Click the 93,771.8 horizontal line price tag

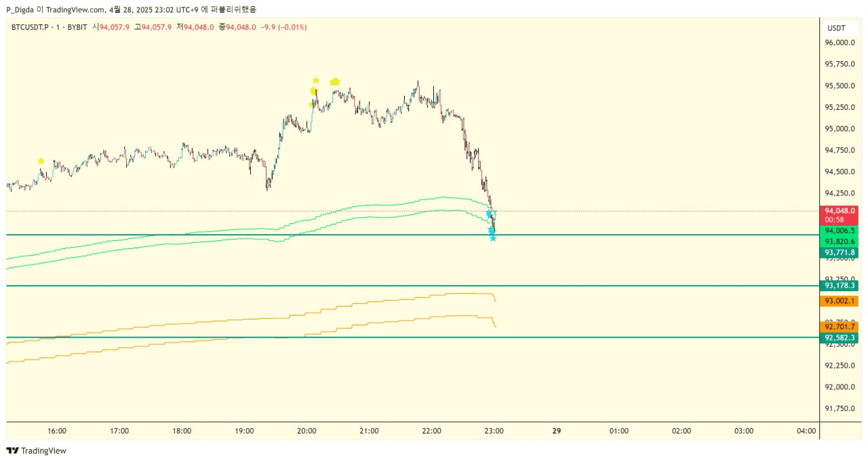click(x=839, y=252)
